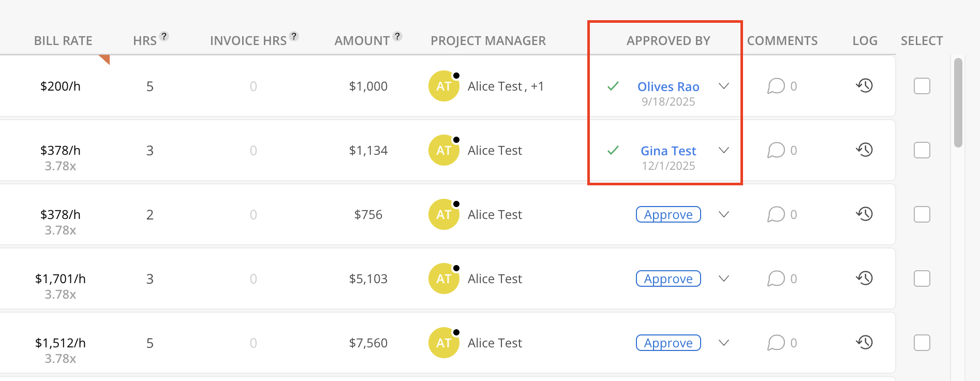Viewport: 980px width, 381px height.
Task: Click the PROJECT MANAGER column header
Action: click(x=488, y=41)
